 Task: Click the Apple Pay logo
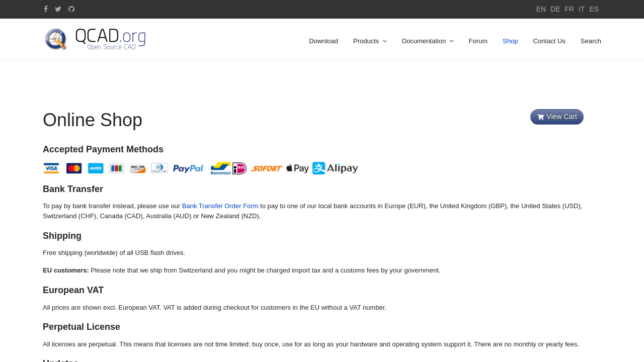(297, 168)
